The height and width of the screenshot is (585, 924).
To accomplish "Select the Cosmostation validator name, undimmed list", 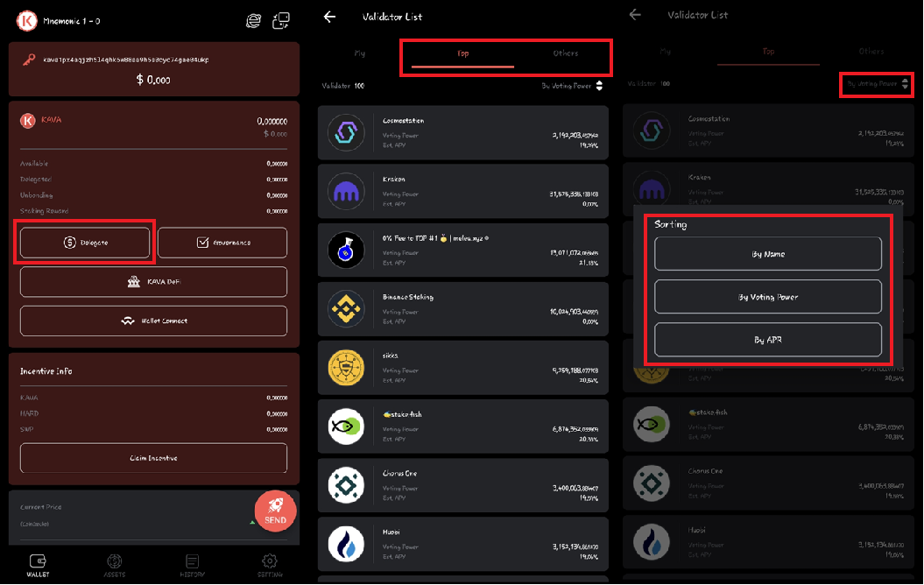I will click(403, 121).
